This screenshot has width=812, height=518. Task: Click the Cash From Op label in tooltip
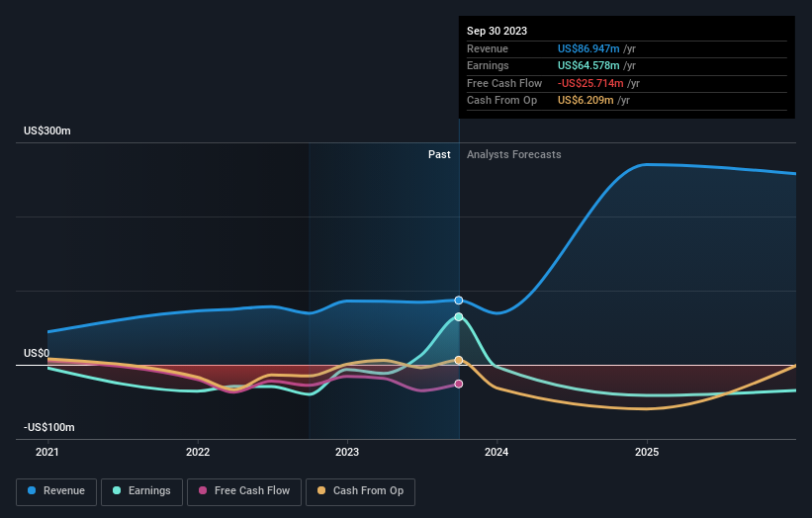501,101
